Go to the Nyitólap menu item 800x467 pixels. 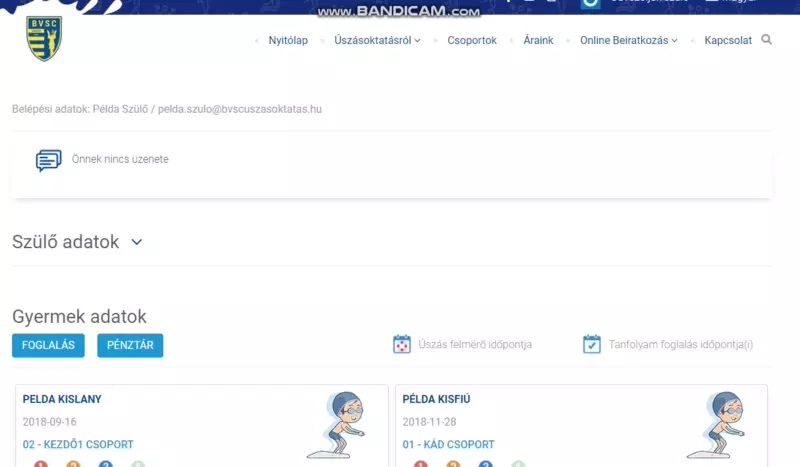click(288, 41)
